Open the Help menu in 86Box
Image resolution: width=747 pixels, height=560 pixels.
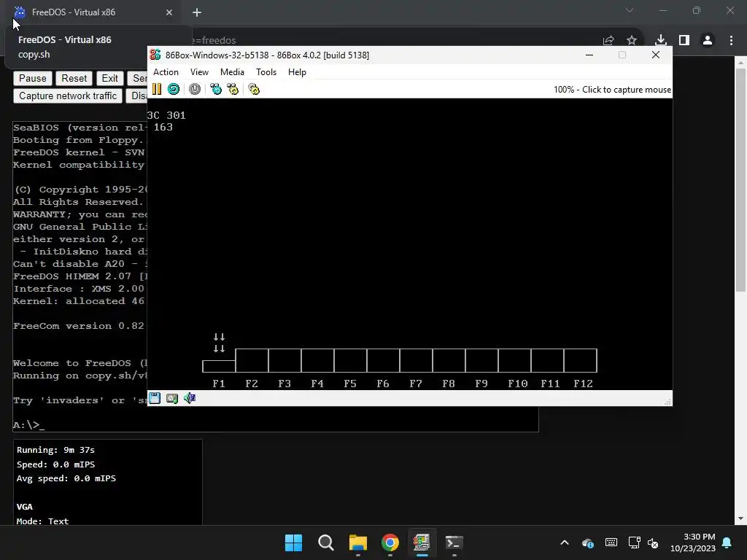297,72
